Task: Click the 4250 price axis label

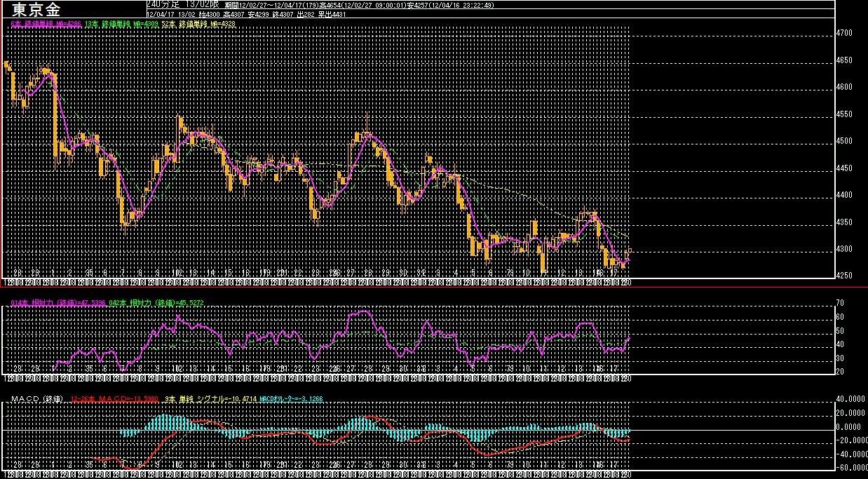Action: [x=843, y=276]
